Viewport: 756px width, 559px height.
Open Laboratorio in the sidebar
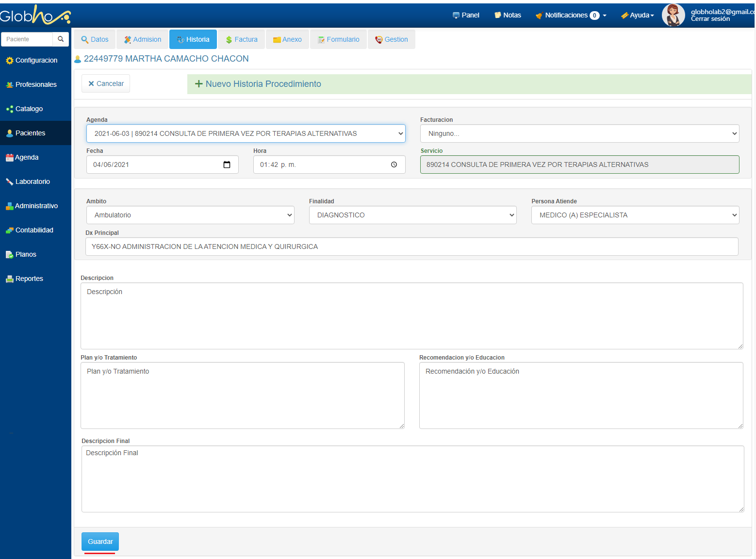[33, 181]
